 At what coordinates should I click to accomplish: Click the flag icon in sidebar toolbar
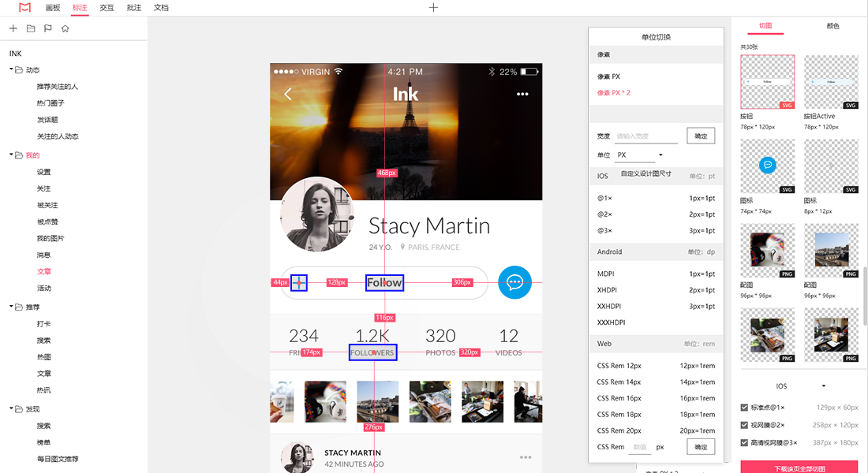click(48, 28)
